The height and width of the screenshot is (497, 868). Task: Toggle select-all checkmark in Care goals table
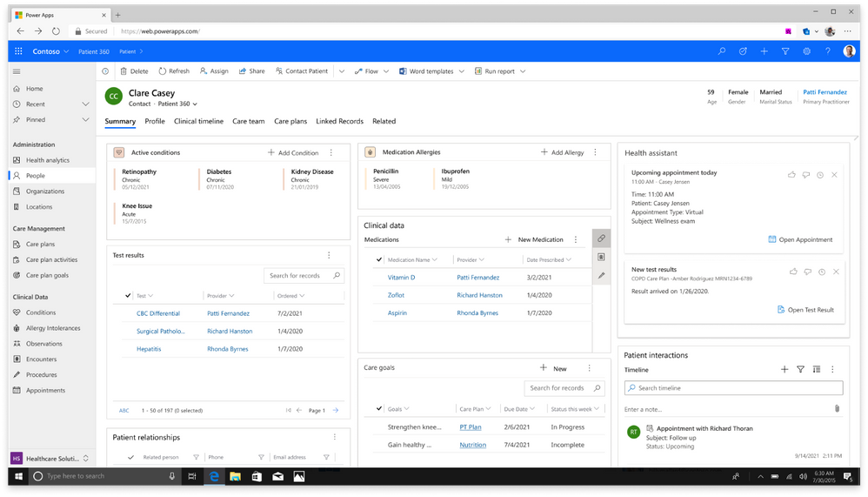(x=379, y=408)
